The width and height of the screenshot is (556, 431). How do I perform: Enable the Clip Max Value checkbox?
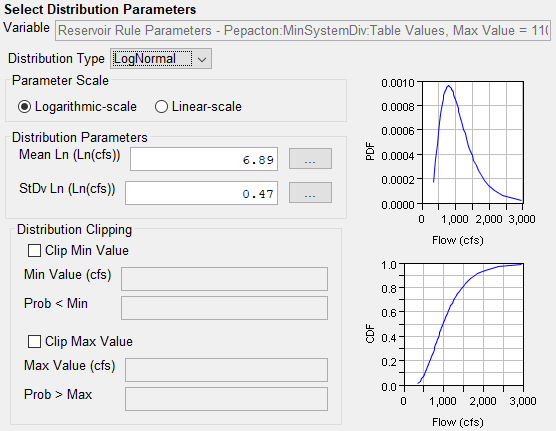[x=34, y=341]
